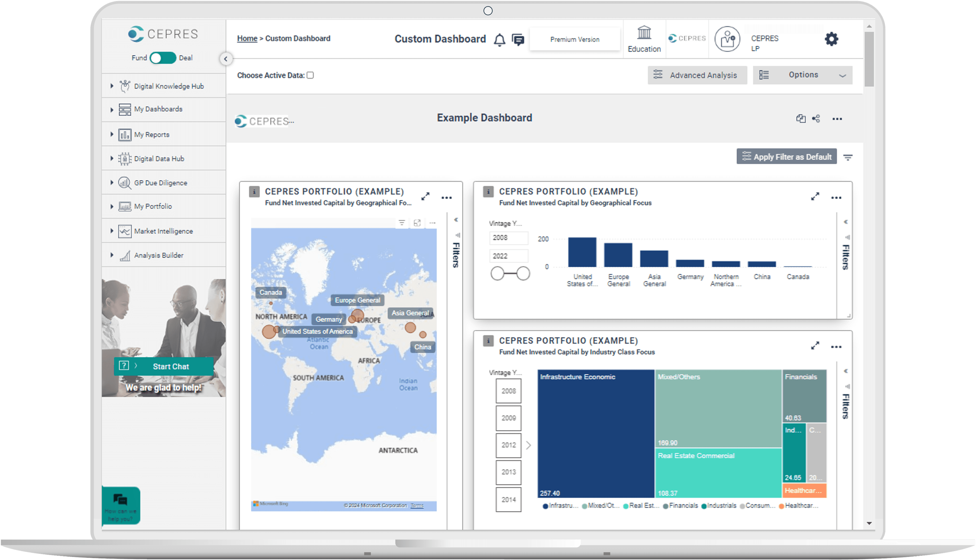Open the help chat bubble widget

click(121, 505)
